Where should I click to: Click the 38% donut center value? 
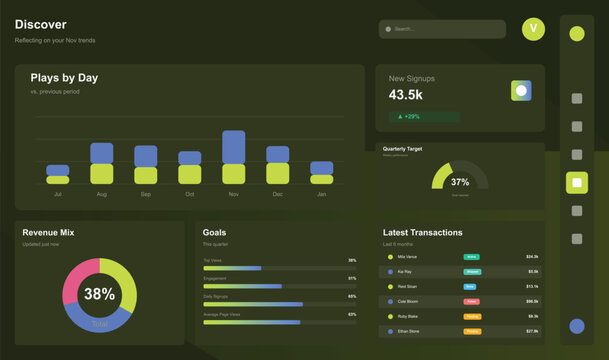click(99, 294)
